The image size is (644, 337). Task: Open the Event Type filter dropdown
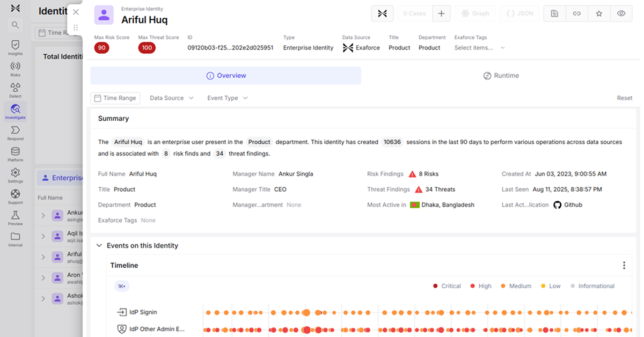click(x=228, y=98)
